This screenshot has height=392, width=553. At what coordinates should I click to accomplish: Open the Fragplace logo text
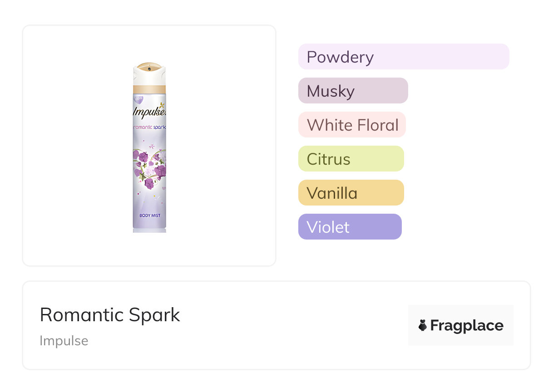tap(467, 325)
